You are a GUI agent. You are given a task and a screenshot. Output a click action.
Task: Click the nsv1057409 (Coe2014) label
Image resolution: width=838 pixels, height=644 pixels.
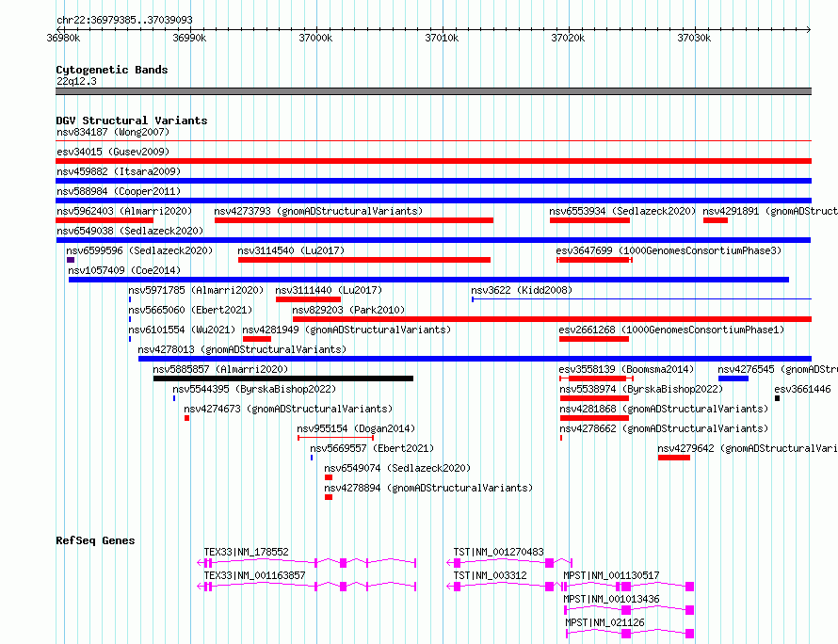tap(124, 270)
